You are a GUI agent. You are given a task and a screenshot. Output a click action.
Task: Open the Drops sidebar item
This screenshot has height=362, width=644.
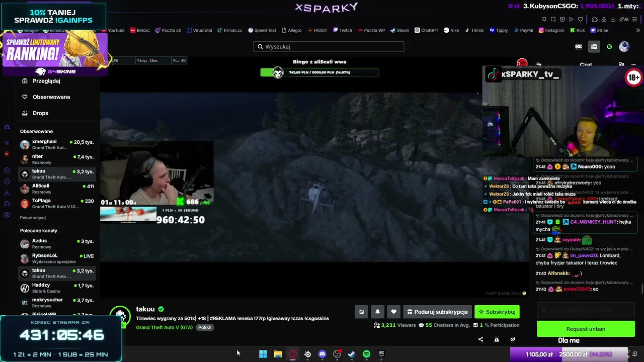pyautogui.click(x=40, y=113)
